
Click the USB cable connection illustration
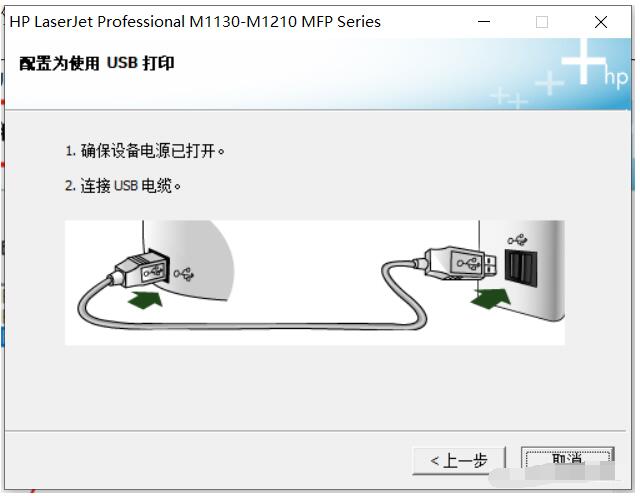315,282
